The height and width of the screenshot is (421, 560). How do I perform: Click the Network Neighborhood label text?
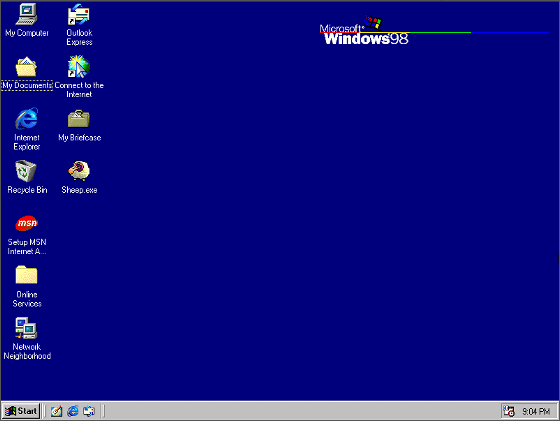(x=27, y=351)
